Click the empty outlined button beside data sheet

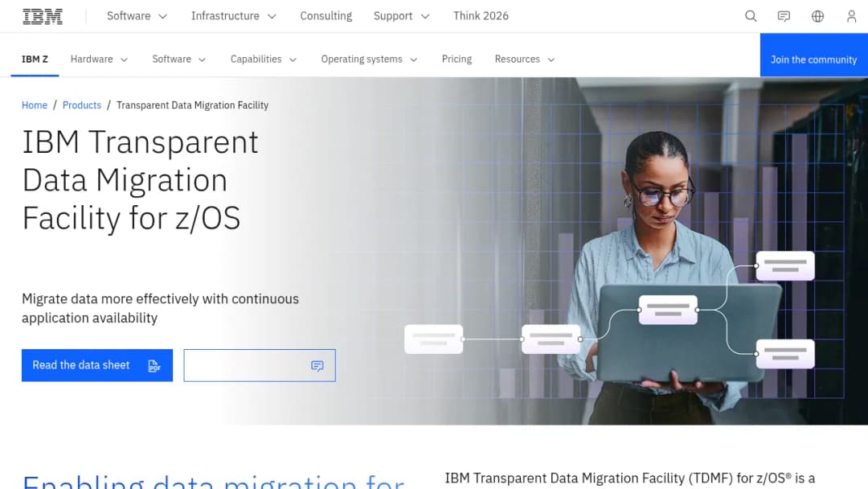[260, 365]
